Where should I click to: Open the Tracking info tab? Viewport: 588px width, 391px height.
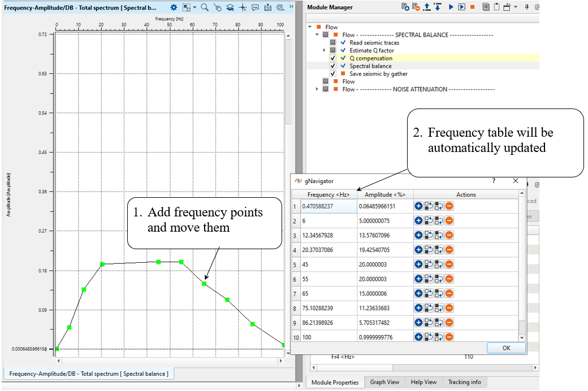[x=464, y=383]
